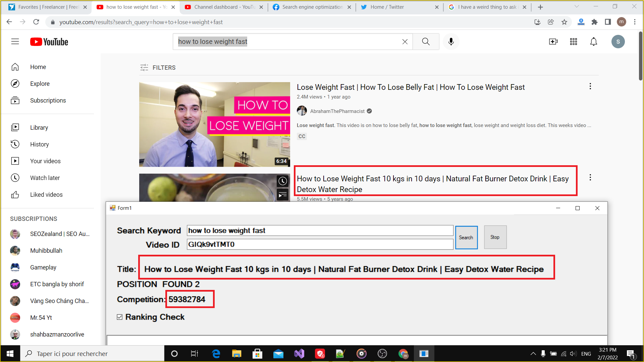This screenshot has width=644, height=362.
Task: Open Visual Studio from the taskbar
Action: pos(299,354)
